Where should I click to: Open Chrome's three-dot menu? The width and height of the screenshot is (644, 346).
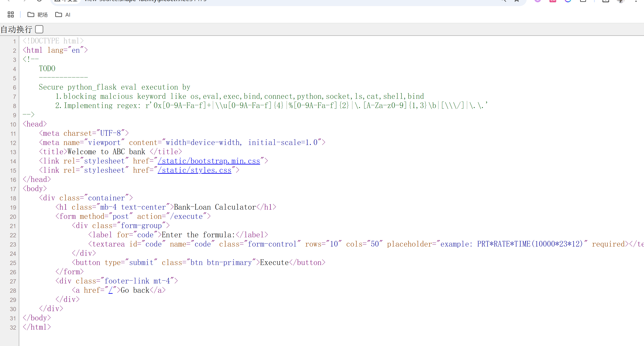636,1
